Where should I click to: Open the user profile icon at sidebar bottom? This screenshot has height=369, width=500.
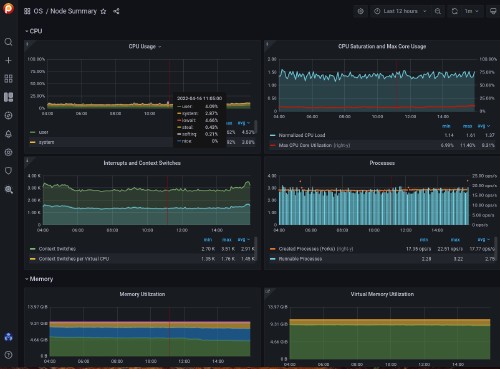tap(8, 337)
